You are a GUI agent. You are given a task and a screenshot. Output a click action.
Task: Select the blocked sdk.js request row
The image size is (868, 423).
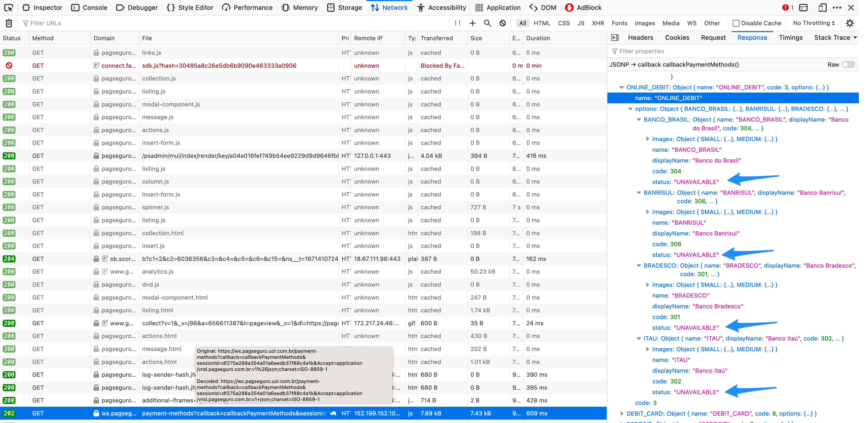coord(303,66)
